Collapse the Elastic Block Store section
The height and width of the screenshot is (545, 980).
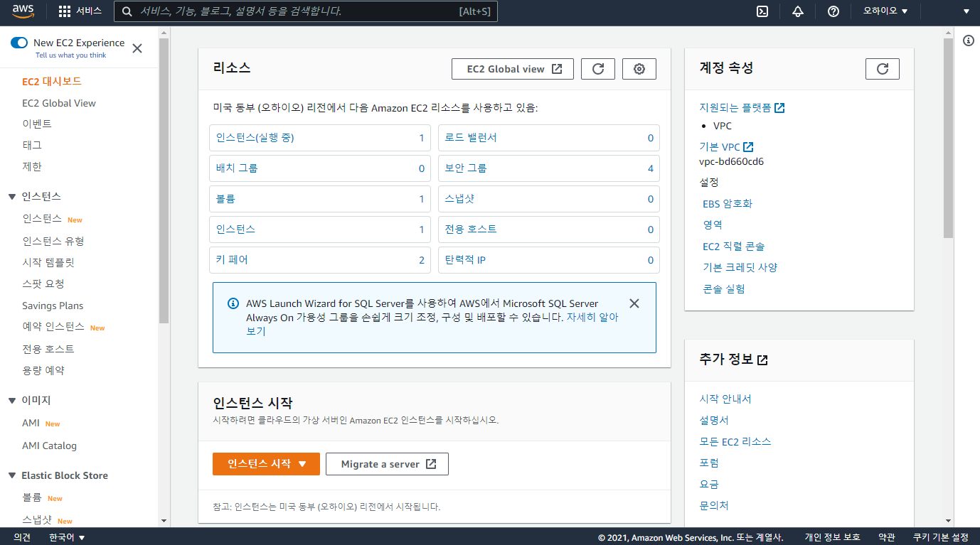tap(12, 475)
